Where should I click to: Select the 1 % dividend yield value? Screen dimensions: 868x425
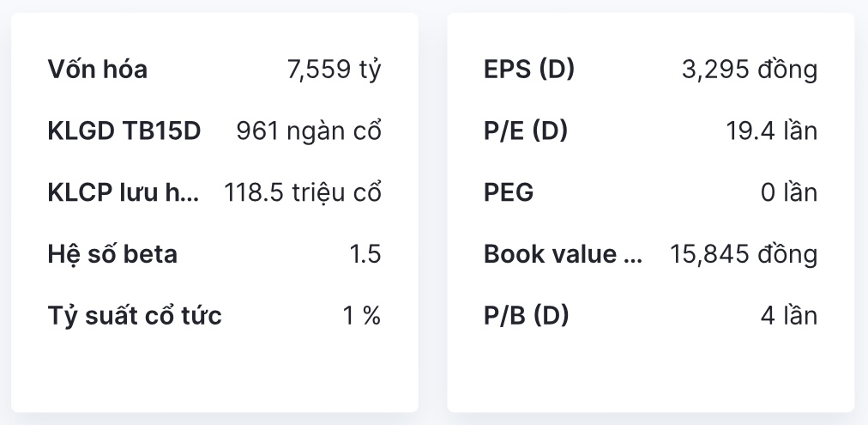coord(361,316)
